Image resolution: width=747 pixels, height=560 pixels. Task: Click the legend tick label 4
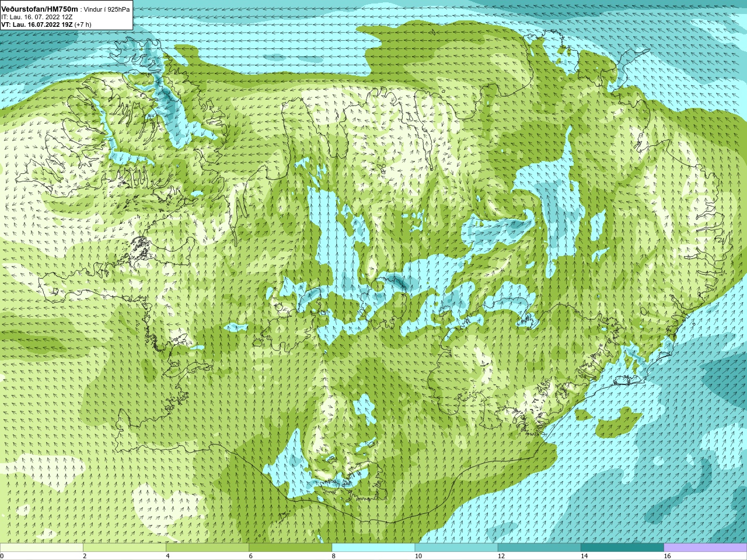(167, 556)
